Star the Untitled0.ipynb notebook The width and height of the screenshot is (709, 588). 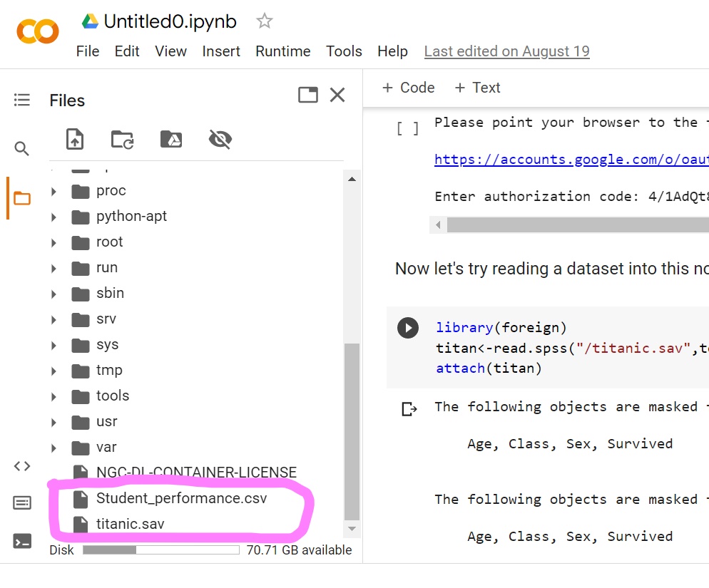point(265,21)
